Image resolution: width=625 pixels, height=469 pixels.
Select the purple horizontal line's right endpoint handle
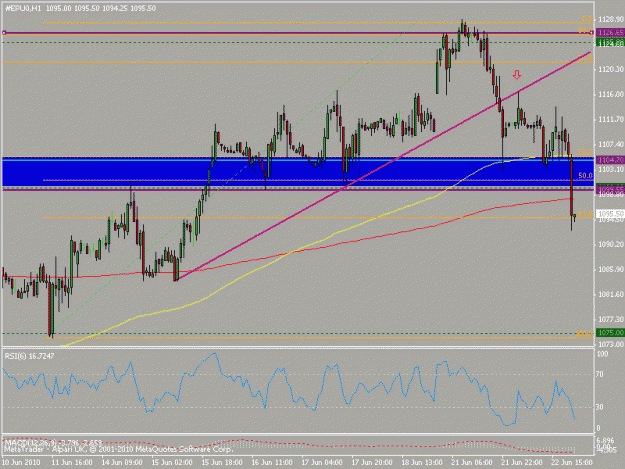tap(592, 33)
